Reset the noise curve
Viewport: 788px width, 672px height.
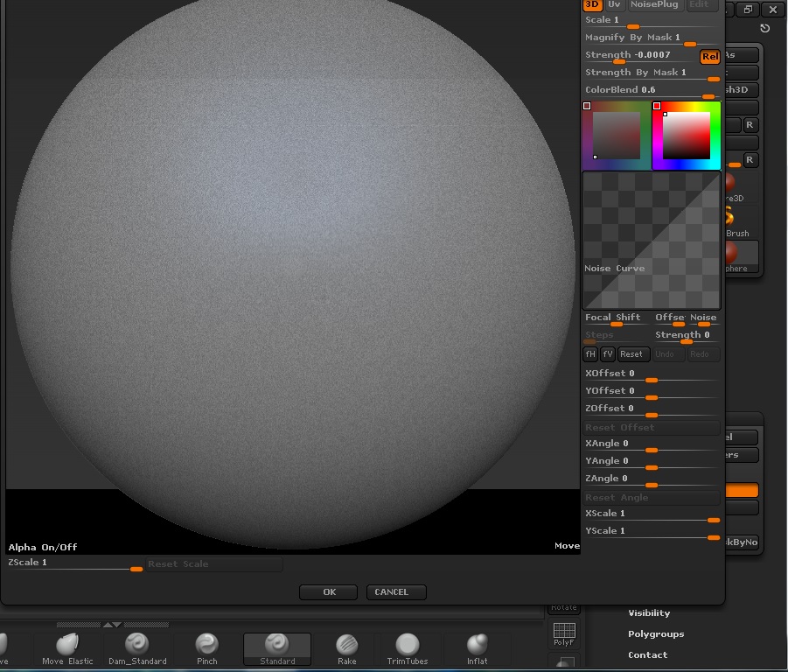tap(633, 353)
